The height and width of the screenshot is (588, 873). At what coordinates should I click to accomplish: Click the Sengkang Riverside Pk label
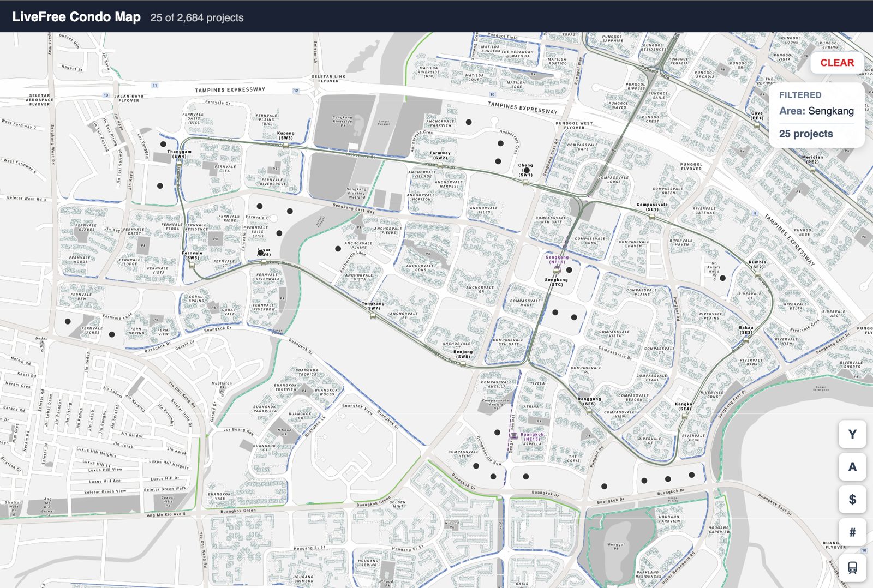(x=343, y=121)
